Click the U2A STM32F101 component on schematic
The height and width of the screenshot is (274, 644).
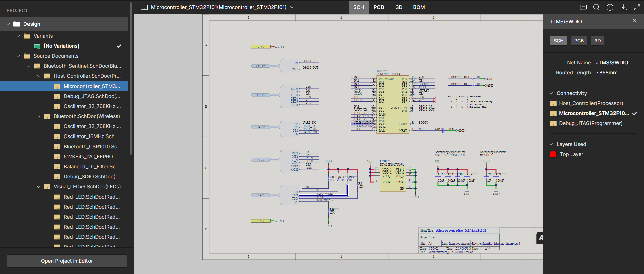(x=393, y=105)
